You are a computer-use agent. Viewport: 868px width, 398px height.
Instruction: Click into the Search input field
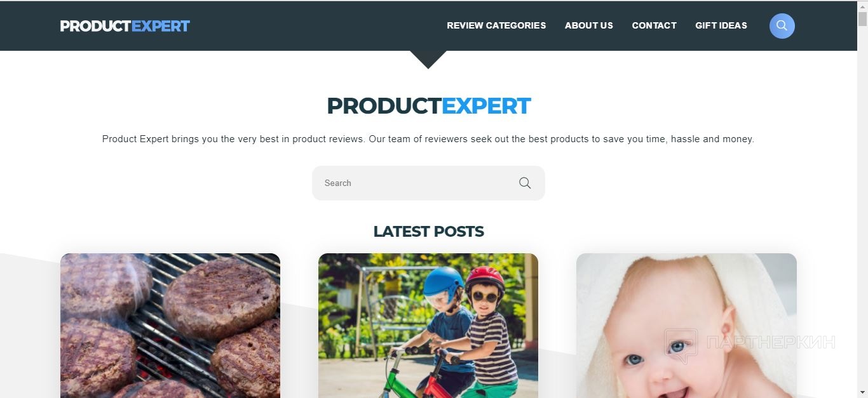[428, 183]
